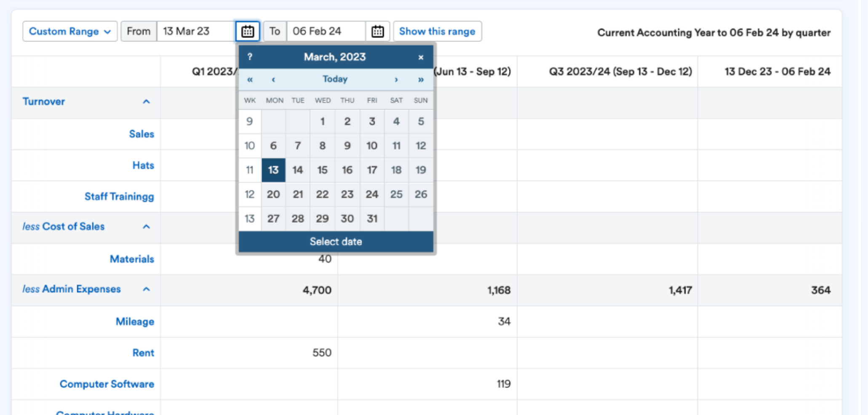Viewport: 868px width, 415px height.
Task: Select March 27 in the calendar
Action: (x=273, y=219)
